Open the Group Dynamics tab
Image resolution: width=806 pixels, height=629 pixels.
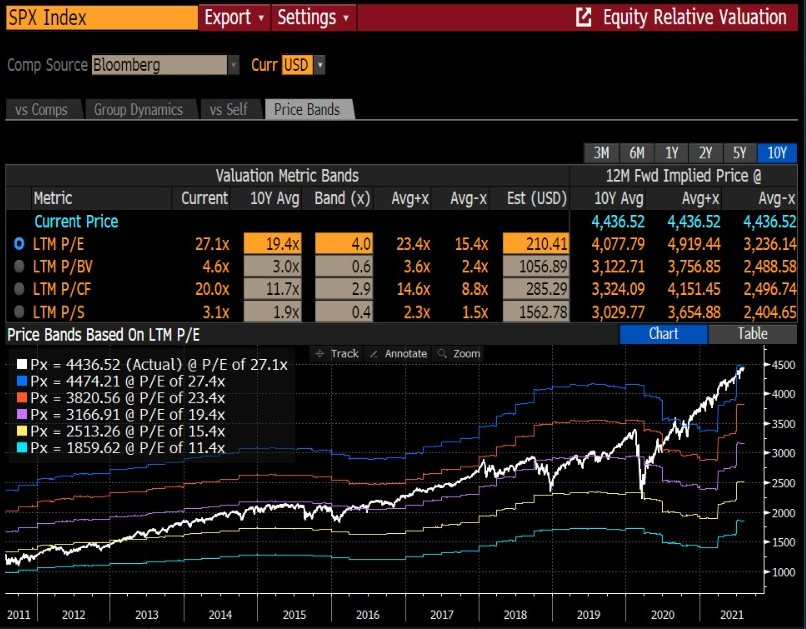pos(139,109)
